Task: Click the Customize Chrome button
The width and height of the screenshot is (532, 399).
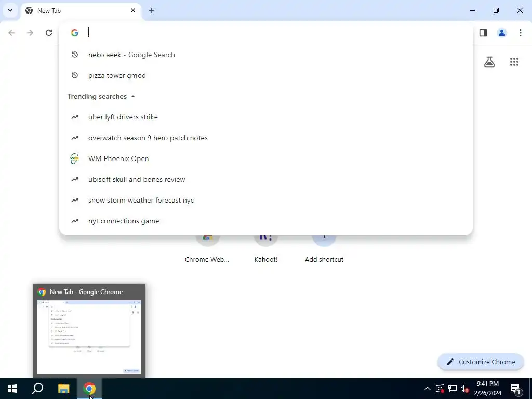Action: [481, 362]
